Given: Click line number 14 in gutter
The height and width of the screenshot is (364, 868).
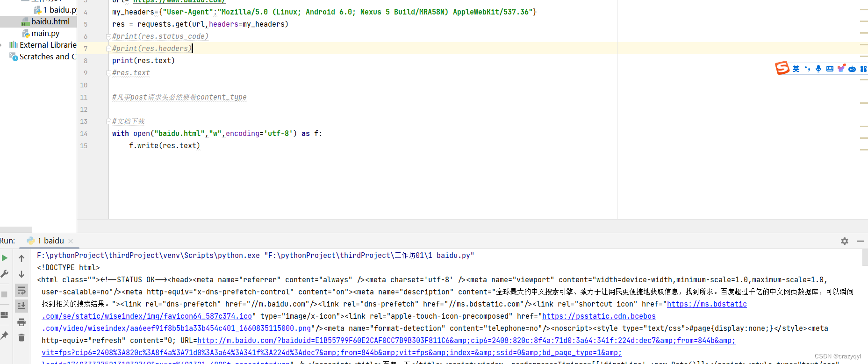Looking at the screenshot, I should point(84,134).
